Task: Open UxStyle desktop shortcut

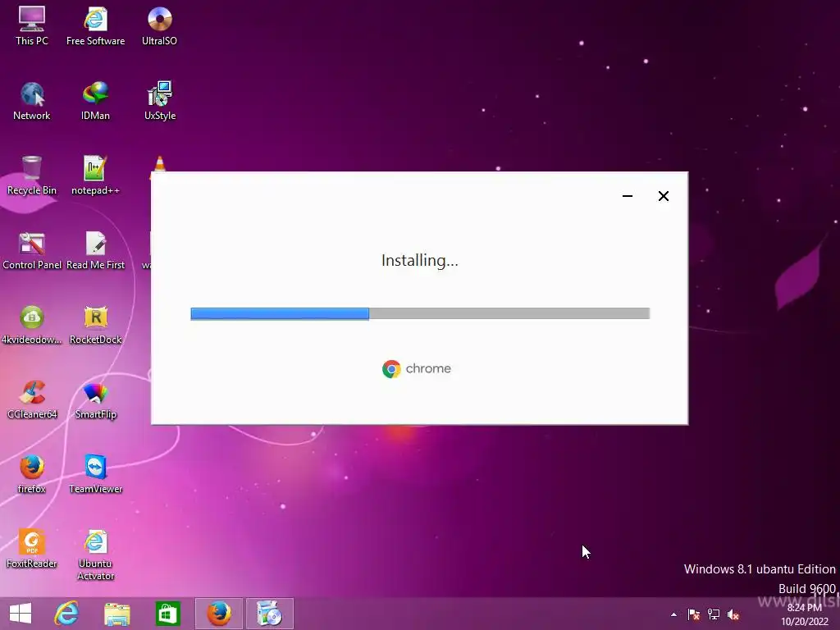Action: coord(160,101)
